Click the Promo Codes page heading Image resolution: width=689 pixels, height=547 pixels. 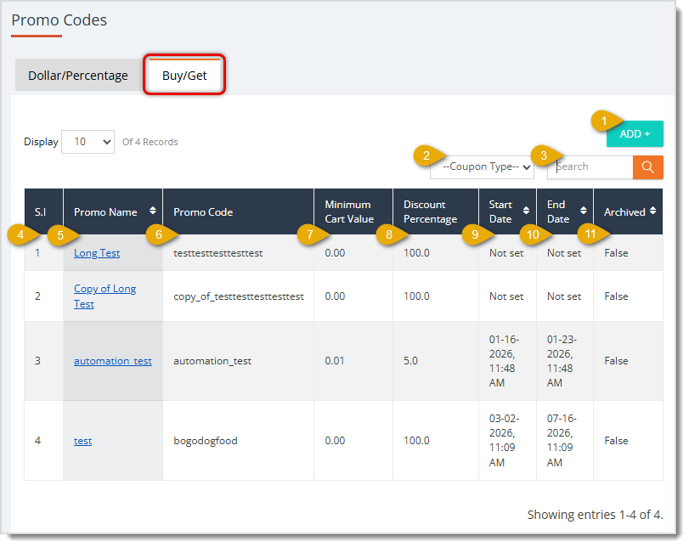(x=59, y=20)
